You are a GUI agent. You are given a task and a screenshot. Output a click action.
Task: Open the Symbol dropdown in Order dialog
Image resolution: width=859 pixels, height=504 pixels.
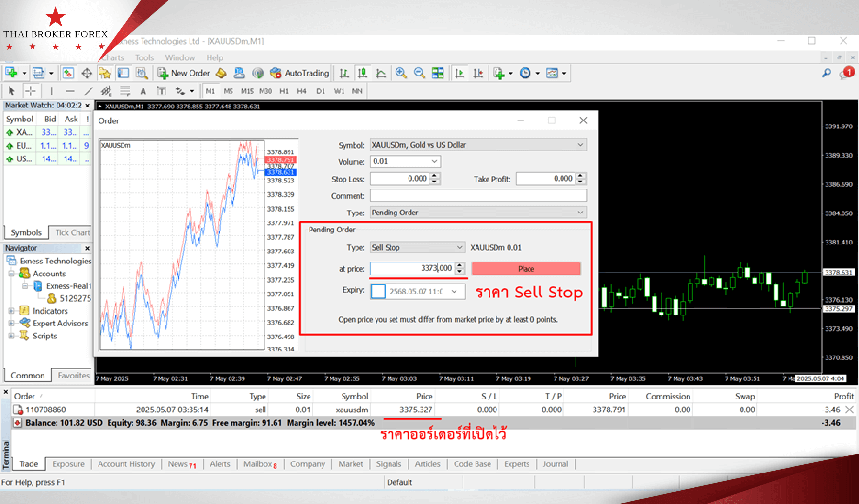[580, 145]
